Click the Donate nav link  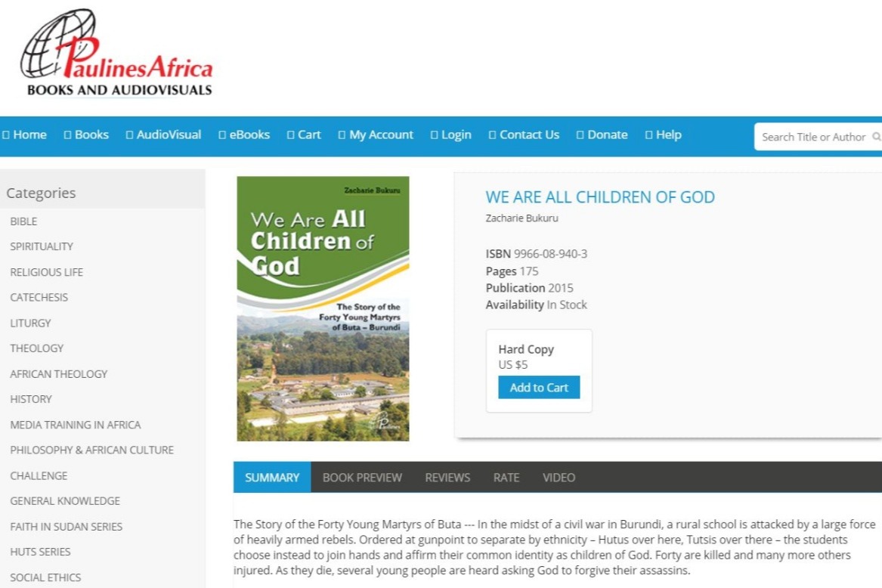(607, 135)
